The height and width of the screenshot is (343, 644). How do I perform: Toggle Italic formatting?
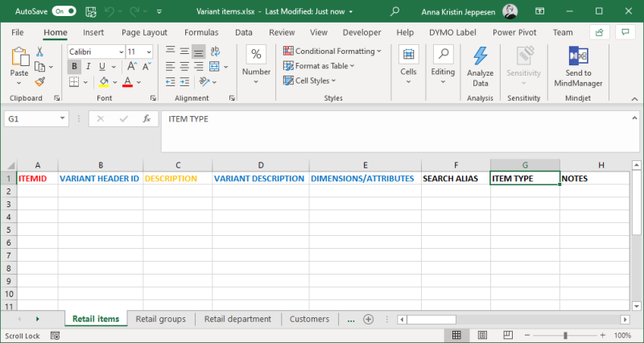[88, 67]
